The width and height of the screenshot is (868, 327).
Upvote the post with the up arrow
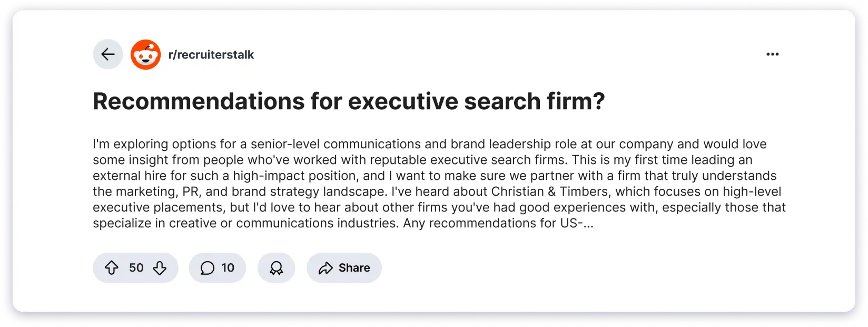click(112, 268)
